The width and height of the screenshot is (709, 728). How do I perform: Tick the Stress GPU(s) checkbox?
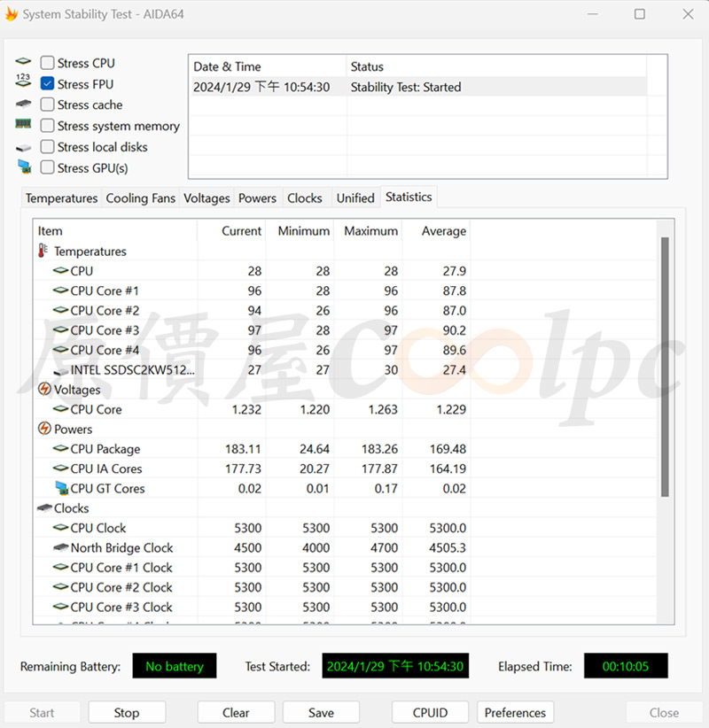coord(48,167)
